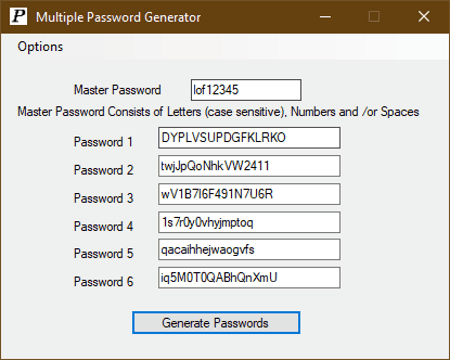Click the disabled maximize window icon
The width and height of the screenshot is (450, 360).
[374, 16]
